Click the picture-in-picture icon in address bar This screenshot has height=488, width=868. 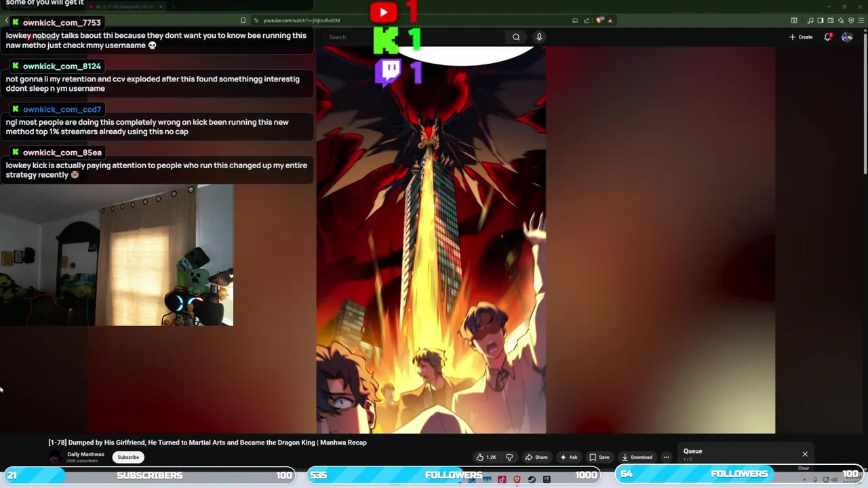(575, 20)
